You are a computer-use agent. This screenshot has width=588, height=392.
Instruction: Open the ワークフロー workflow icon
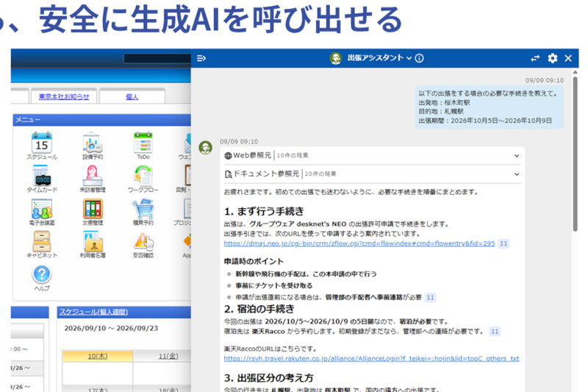coord(143,176)
